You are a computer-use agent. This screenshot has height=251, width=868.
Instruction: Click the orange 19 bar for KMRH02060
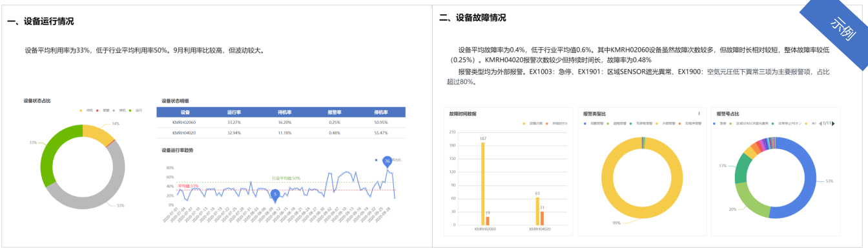(487, 221)
